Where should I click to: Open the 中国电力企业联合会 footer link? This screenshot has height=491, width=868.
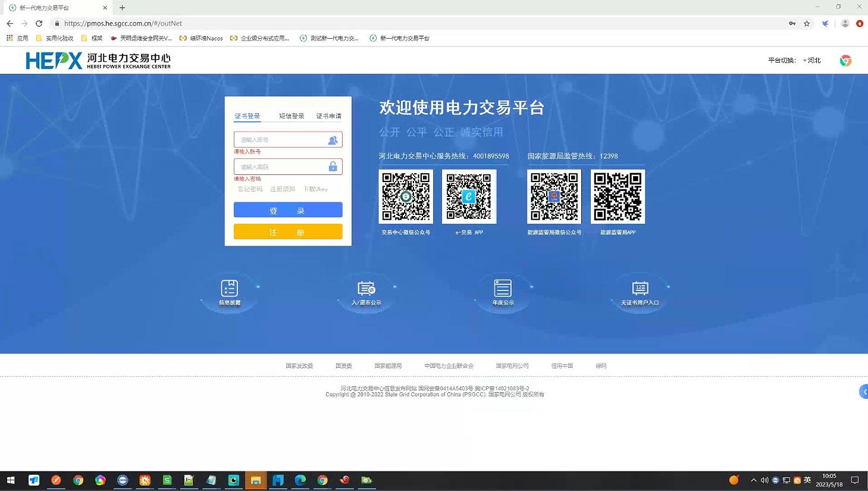pos(449,366)
